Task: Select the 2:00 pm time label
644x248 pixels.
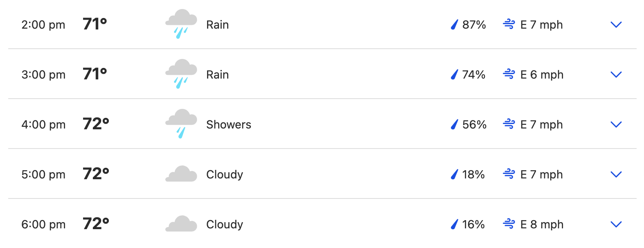Action: (43, 25)
